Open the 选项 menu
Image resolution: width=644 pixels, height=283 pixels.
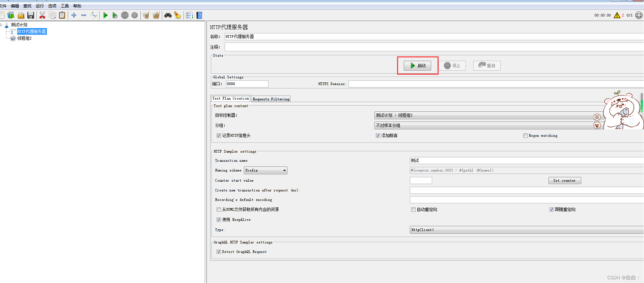pos(52,6)
